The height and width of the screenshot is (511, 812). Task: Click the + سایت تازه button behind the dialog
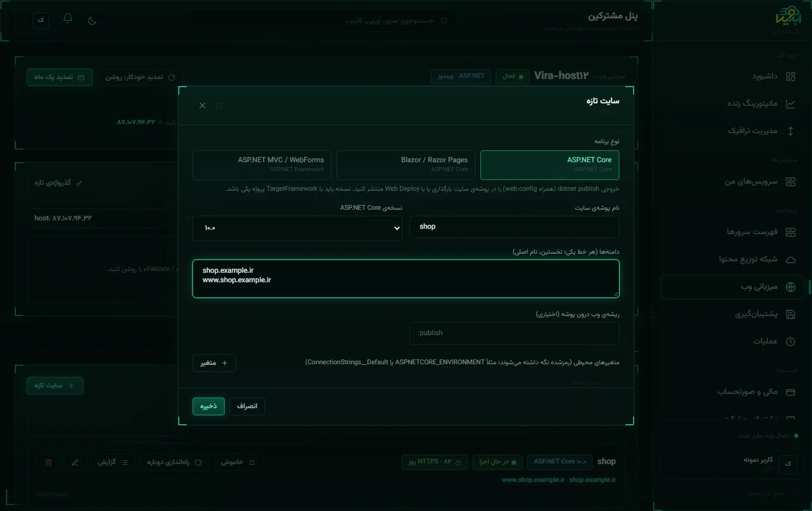[x=55, y=385]
